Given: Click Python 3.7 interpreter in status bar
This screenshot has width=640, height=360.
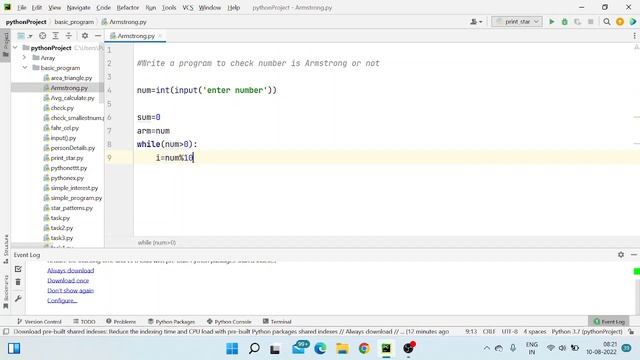Looking at the screenshot, I should 587,331.
